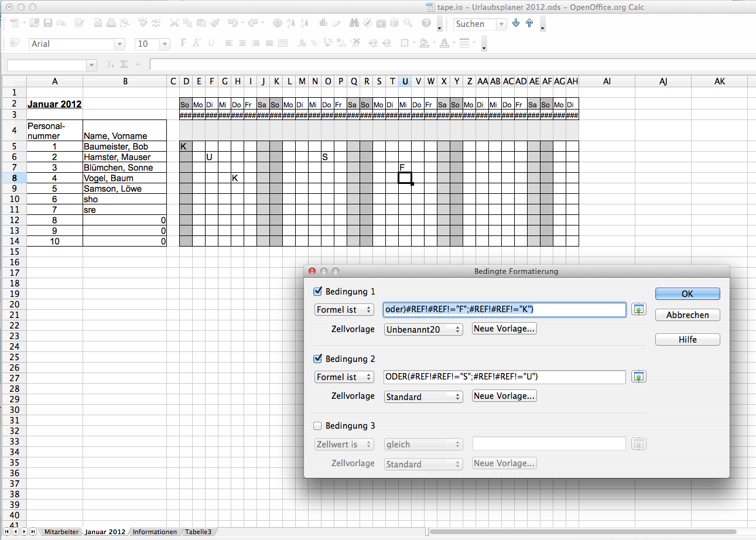
Task: Click the Sum sigma icon
Action: tap(124, 64)
